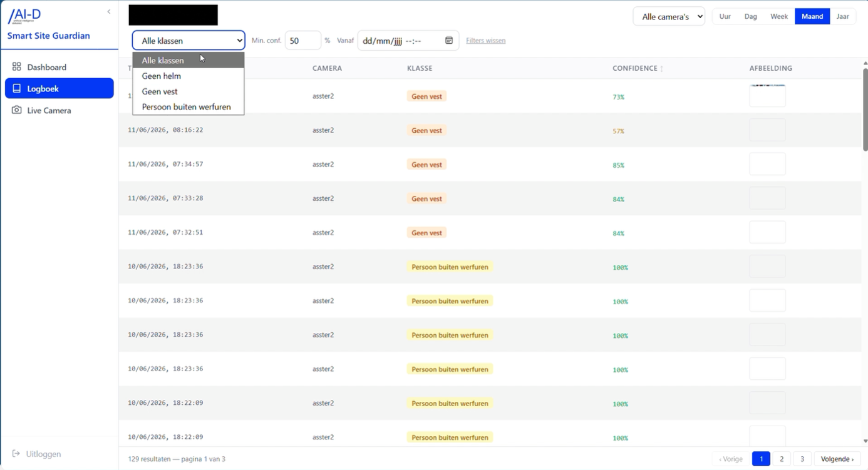Click the '57%' confidence value
868x470 pixels.
618,131
